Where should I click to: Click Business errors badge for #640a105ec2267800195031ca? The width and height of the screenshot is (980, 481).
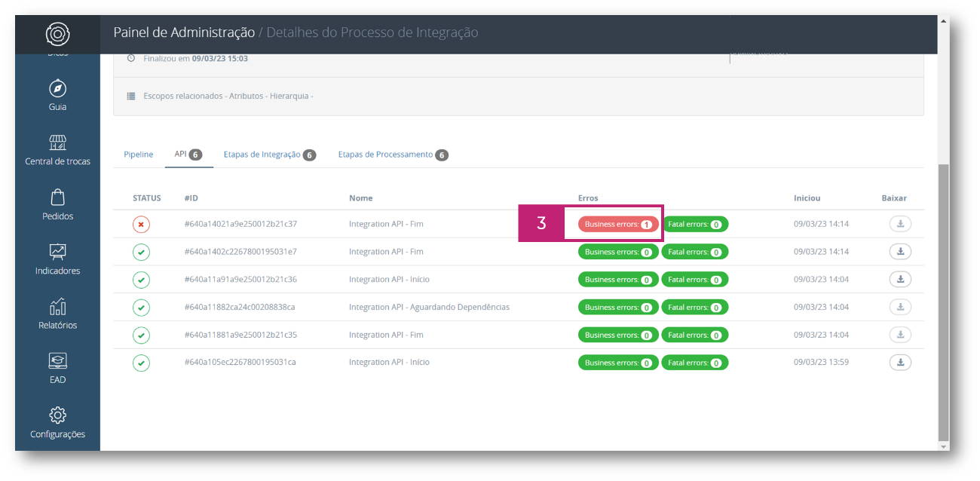(x=618, y=363)
